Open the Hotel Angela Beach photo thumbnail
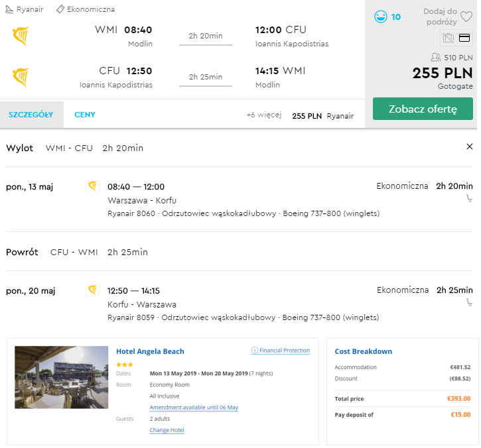The image size is (481, 448). pyautogui.click(x=61, y=377)
